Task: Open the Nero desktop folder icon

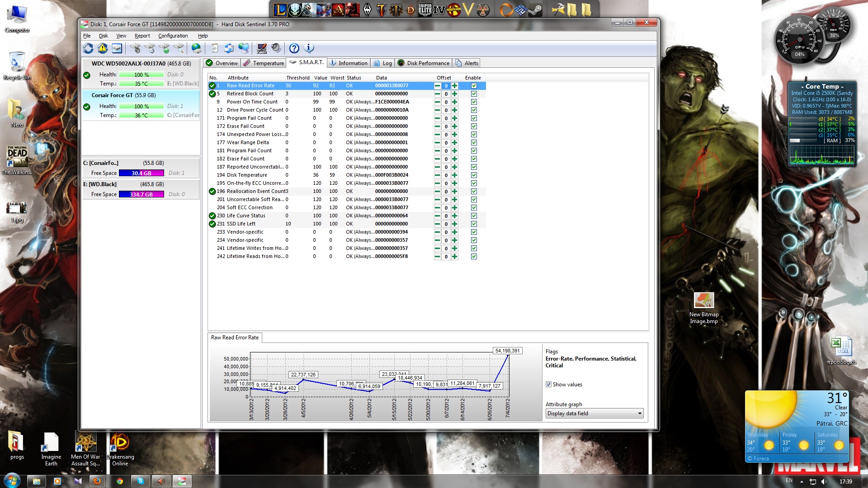Action: (17, 113)
